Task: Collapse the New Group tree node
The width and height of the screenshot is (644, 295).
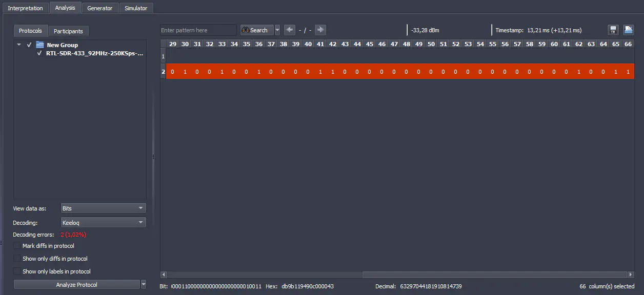Action: 19,45
